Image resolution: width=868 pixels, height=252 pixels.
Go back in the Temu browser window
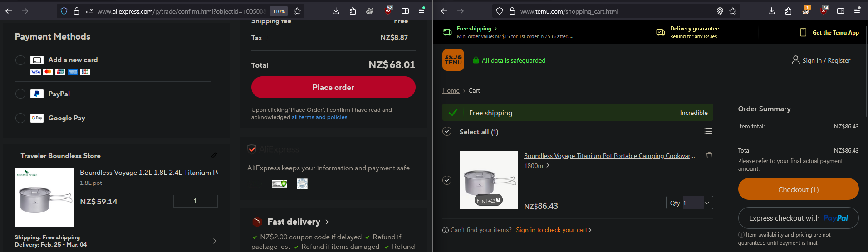tap(444, 11)
